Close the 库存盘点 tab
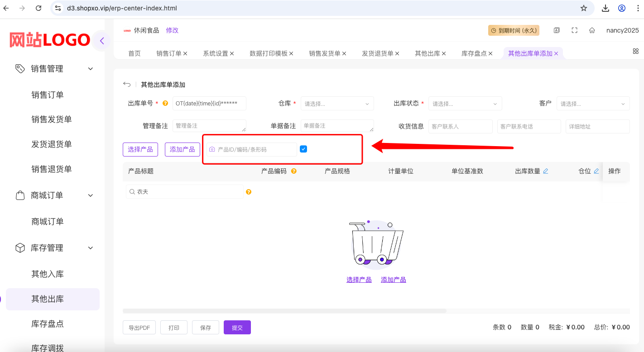Viewport: 644px width, 352px height. [x=490, y=53]
